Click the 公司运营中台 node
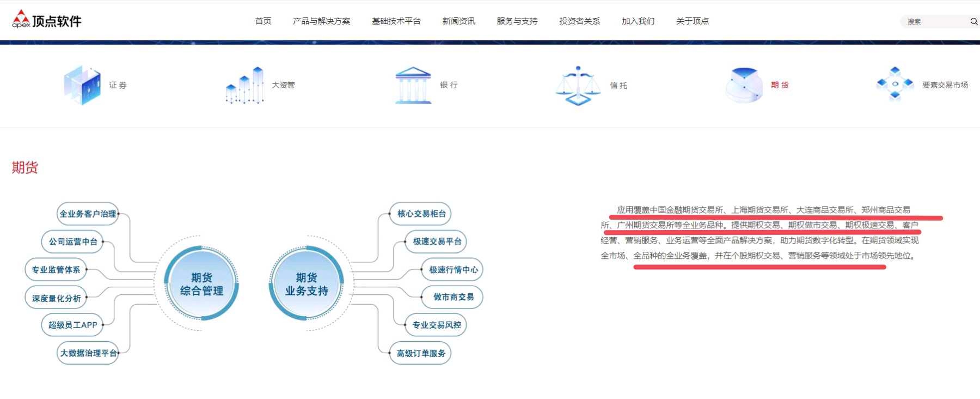980x399 pixels. tap(72, 241)
